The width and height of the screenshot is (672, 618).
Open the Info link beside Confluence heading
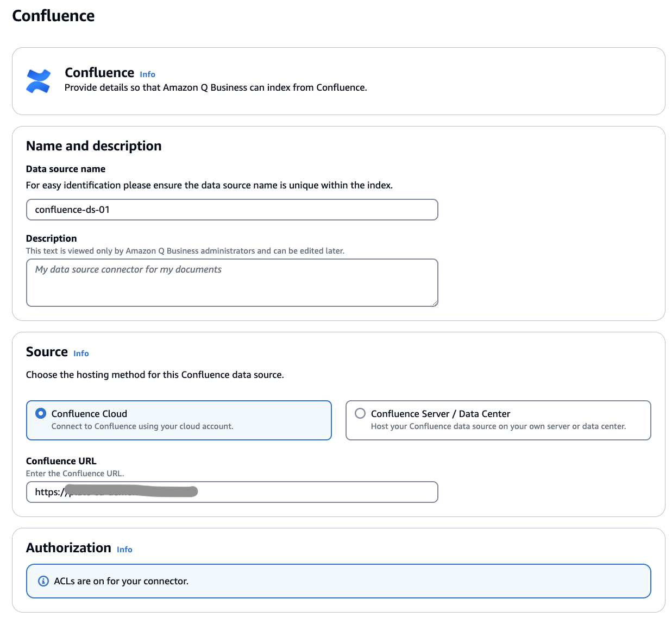pos(147,74)
